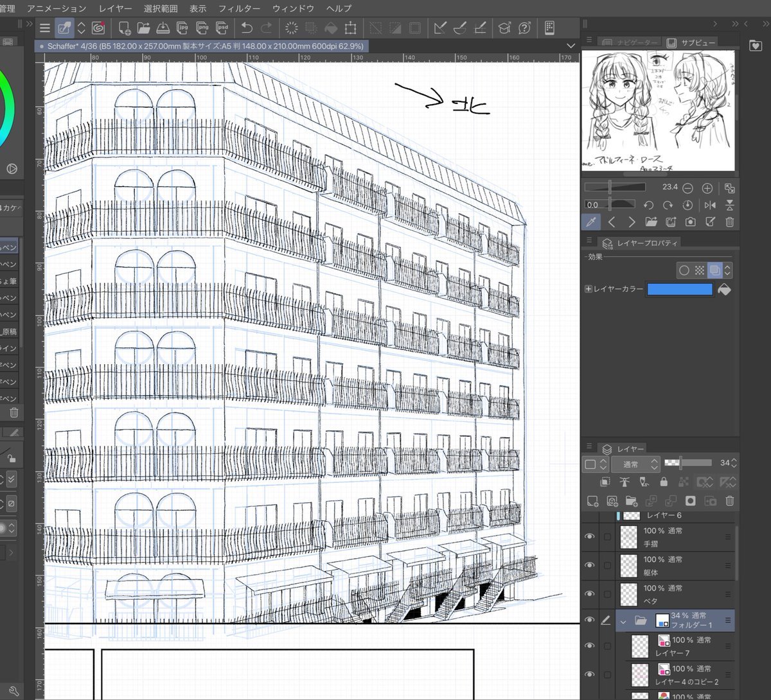Collapse the フォルダー1 folder
The width and height of the screenshot is (771, 700).
(623, 621)
